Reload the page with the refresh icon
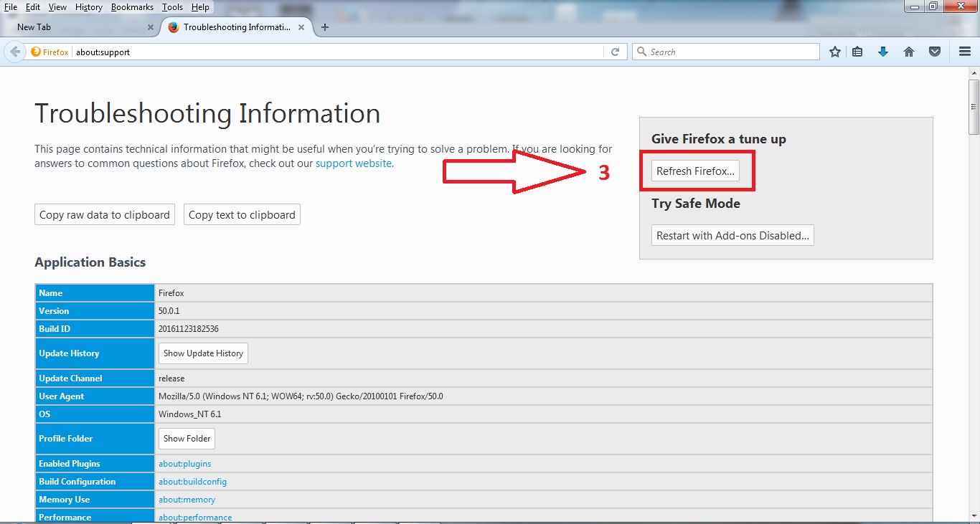980x524 pixels. click(615, 52)
